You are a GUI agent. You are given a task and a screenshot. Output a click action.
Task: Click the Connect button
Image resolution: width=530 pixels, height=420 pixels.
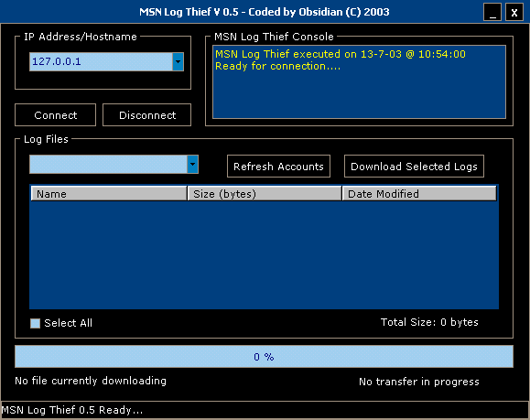(56, 115)
